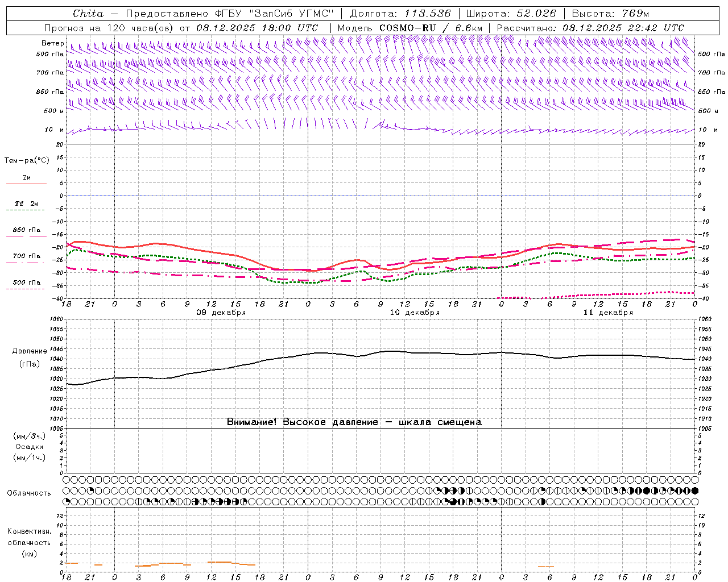Click the 'Chita' station name in header
Image resolution: width=728 pixels, height=582 pixels.
88,14
